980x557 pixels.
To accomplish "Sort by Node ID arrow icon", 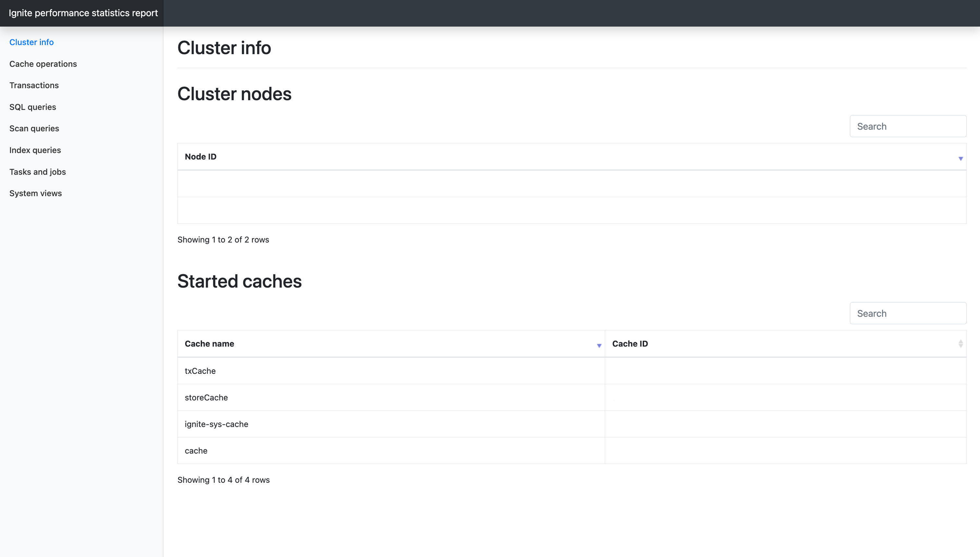I will [961, 158].
